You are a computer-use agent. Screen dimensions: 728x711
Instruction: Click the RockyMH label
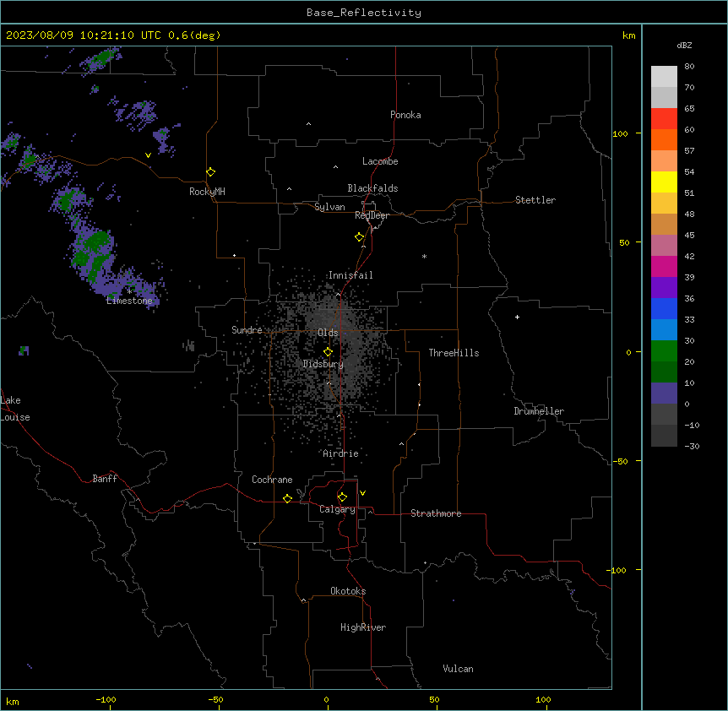click(x=207, y=192)
